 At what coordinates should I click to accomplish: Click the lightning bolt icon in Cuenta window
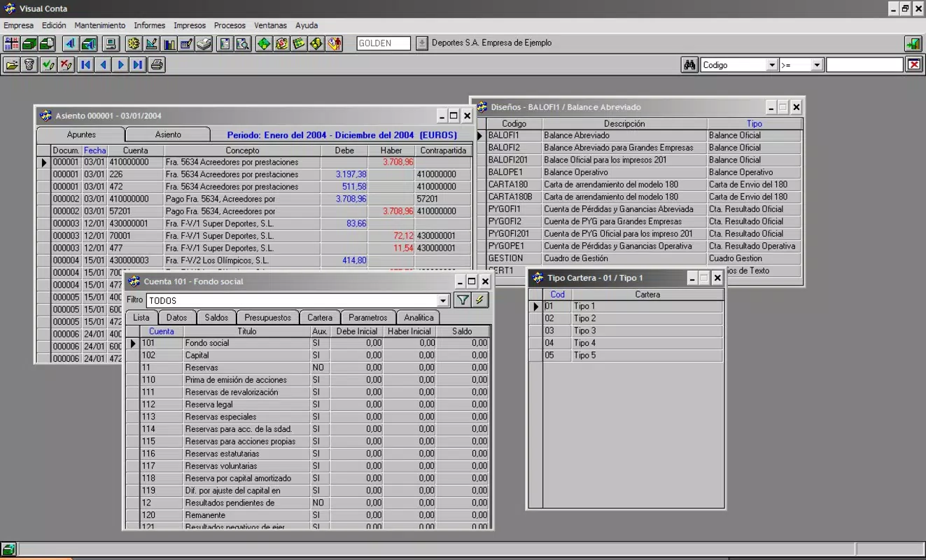tap(480, 300)
